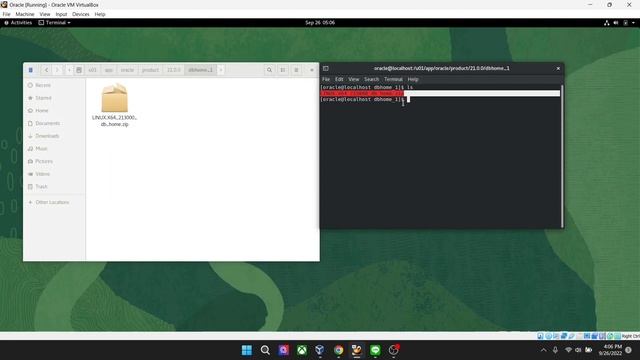Viewport: 640px width, 360px height.
Task: Open the Files hamburger menu
Action: (x=296, y=70)
